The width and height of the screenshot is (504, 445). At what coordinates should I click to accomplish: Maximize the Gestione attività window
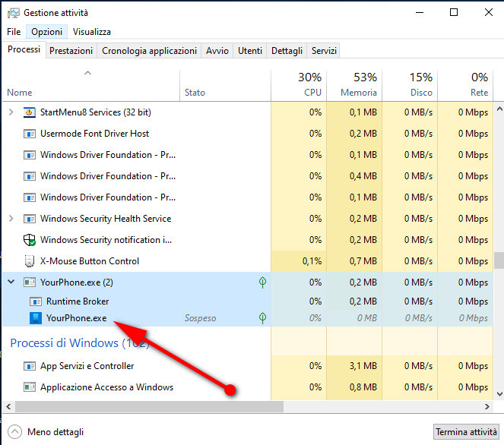click(454, 12)
